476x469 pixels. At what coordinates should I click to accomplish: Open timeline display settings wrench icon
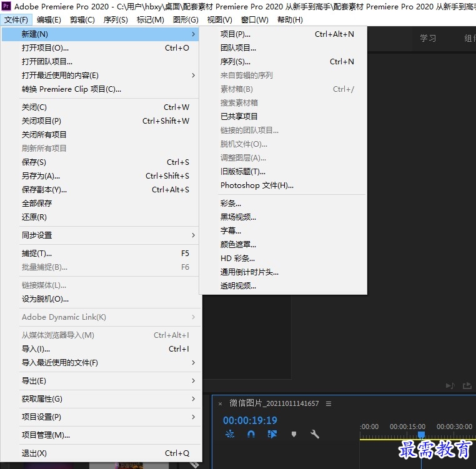(x=315, y=434)
